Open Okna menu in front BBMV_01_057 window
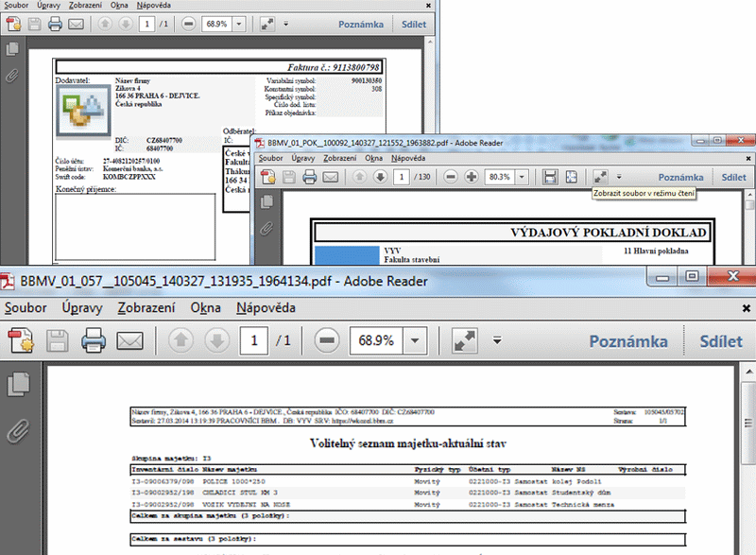Screen dimensions: 756x555 205,307
